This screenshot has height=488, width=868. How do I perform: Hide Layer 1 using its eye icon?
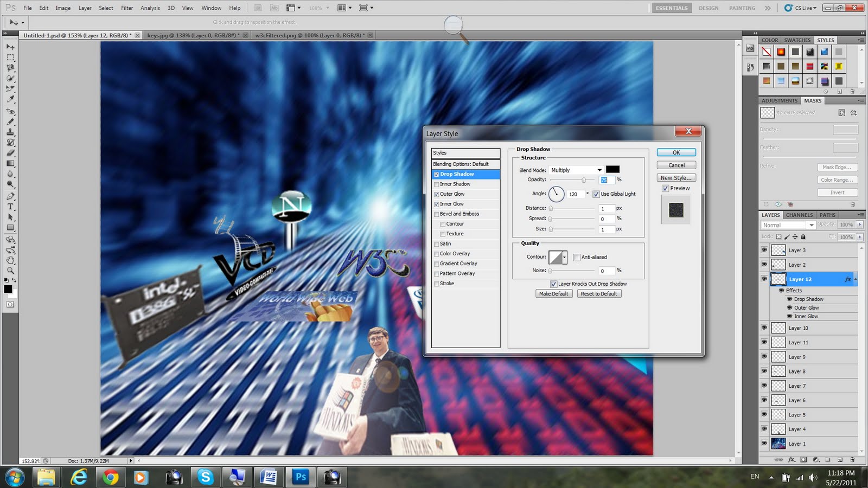[x=764, y=444]
